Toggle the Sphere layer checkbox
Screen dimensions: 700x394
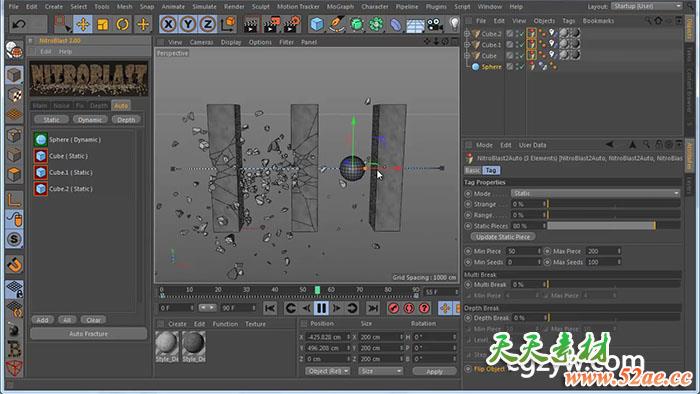(509, 66)
